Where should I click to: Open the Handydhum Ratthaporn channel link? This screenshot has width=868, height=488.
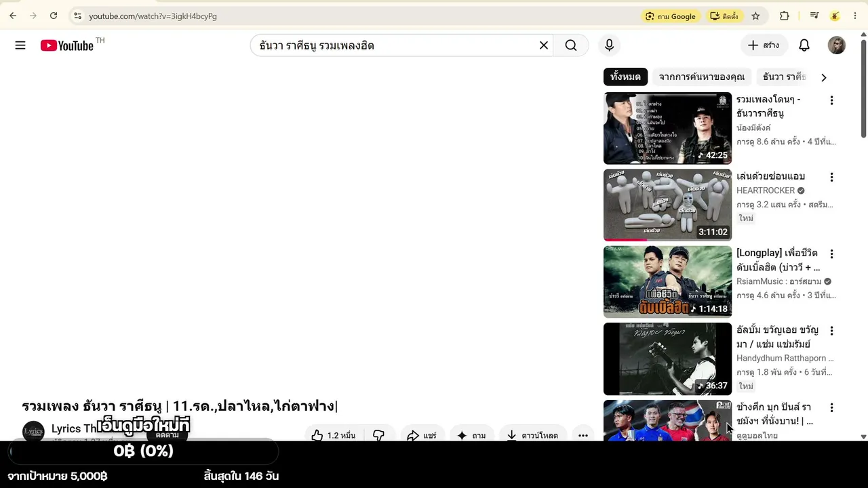click(x=785, y=358)
